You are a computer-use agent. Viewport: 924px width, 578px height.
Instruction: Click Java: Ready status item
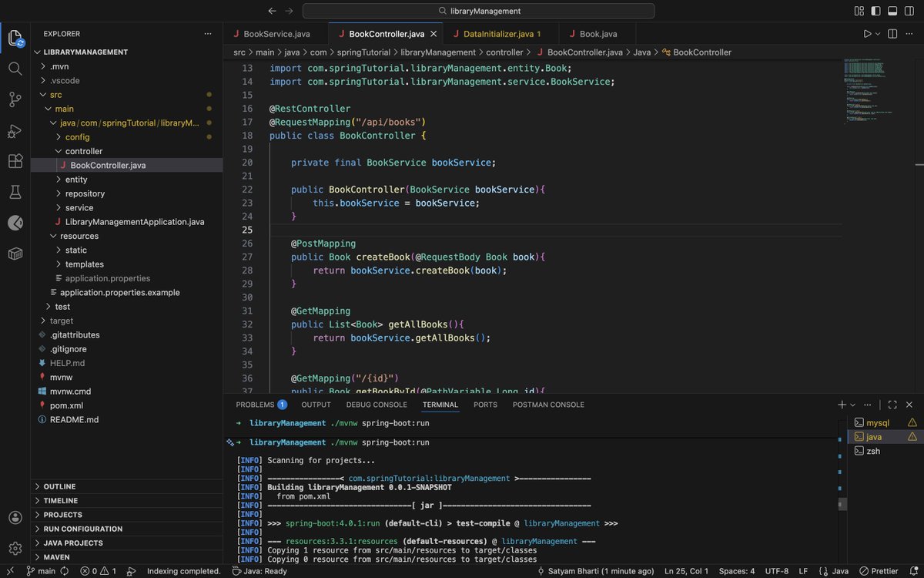pos(259,571)
